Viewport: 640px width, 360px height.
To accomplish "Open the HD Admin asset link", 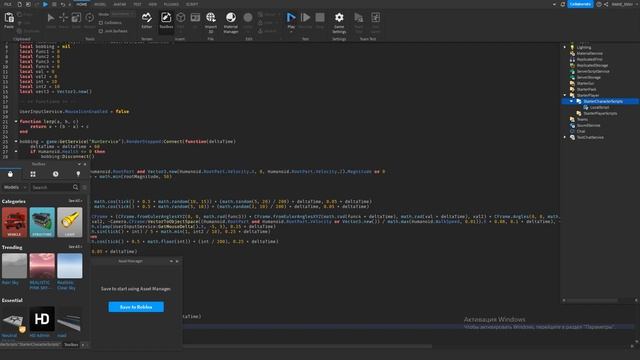I will [x=40, y=336].
